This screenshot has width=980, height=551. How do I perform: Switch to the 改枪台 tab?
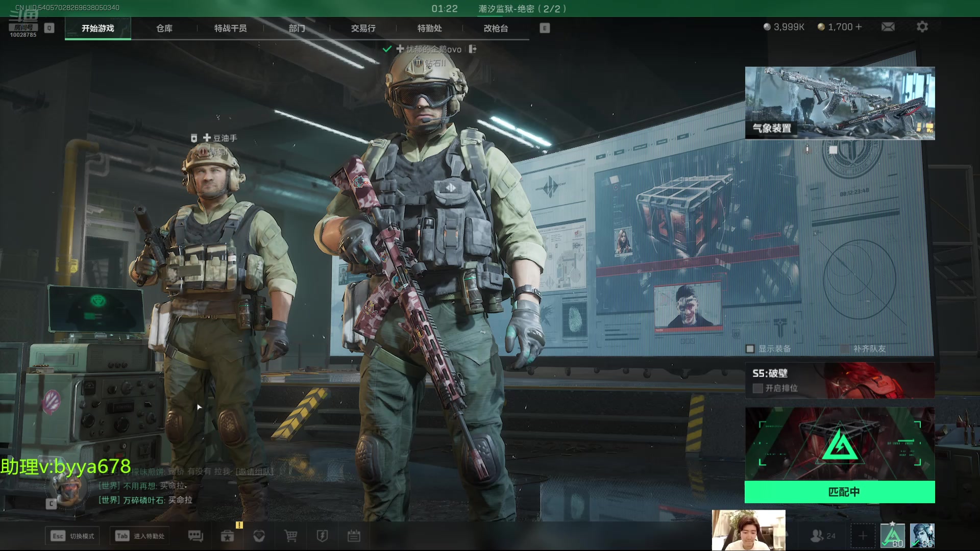point(496,28)
